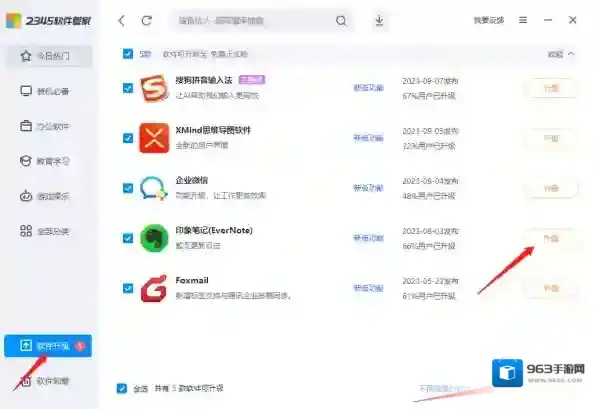Click 升级 button for XMind
This screenshot has height=409, width=596.
tap(551, 138)
